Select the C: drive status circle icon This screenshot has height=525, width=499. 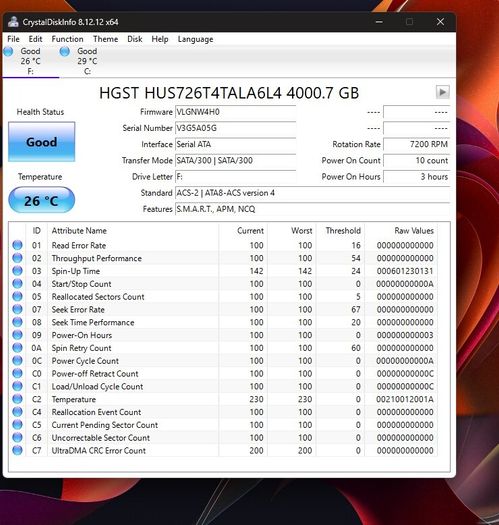65,51
